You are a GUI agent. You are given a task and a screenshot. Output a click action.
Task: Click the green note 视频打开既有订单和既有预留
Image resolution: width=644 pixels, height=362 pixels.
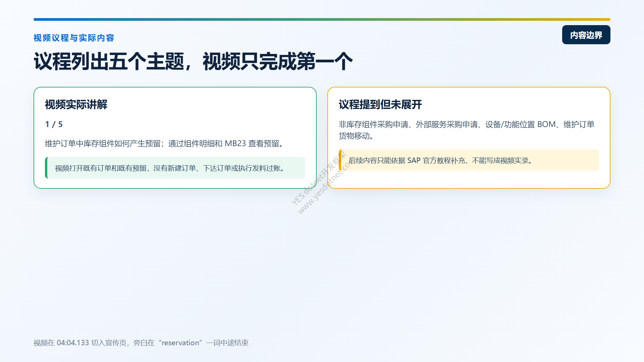(x=175, y=168)
